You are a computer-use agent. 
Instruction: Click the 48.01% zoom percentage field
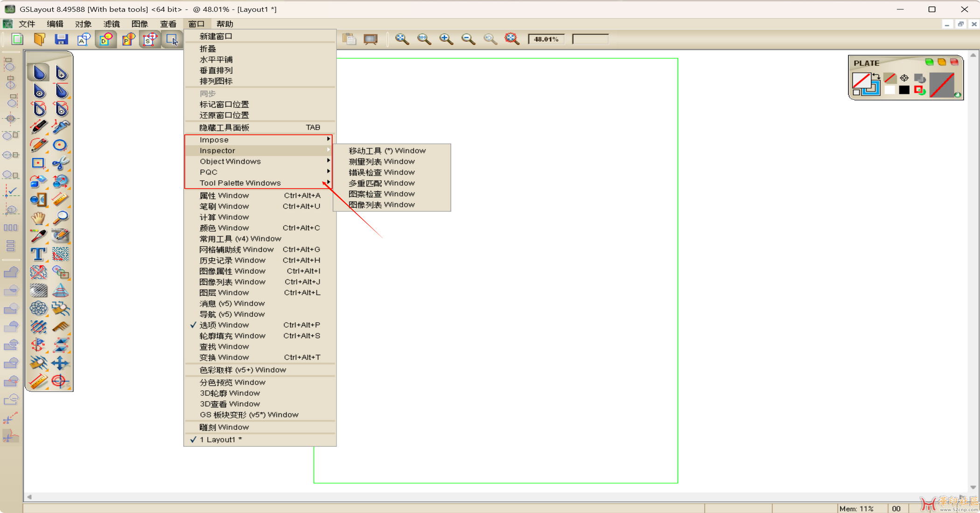pos(546,39)
